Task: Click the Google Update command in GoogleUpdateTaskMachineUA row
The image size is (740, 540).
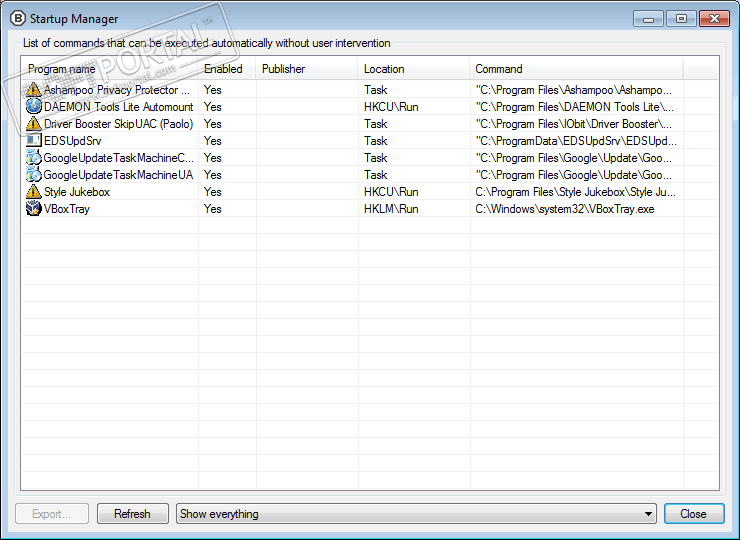Action: click(x=574, y=175)
